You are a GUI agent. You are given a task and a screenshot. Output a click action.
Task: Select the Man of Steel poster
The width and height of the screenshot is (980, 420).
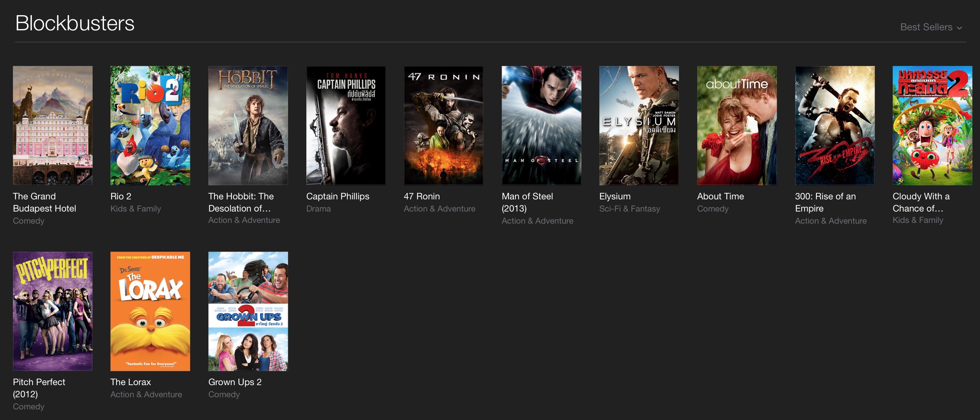541,125
